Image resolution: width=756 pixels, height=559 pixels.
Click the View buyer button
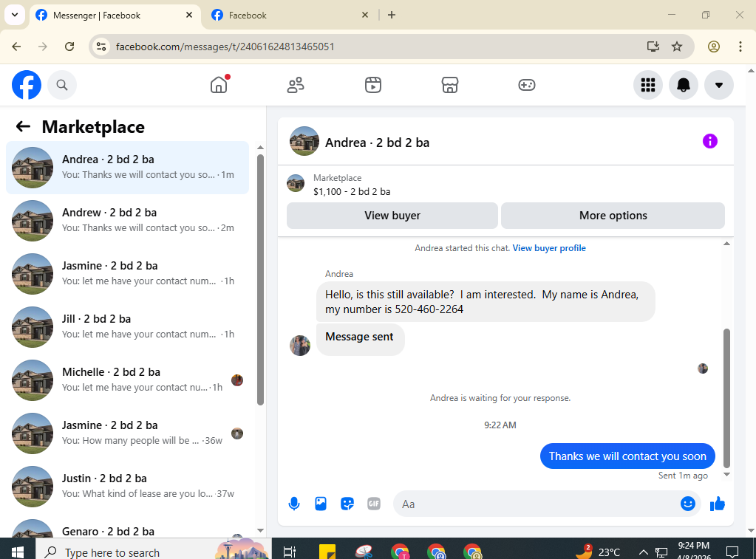(392, 216)
